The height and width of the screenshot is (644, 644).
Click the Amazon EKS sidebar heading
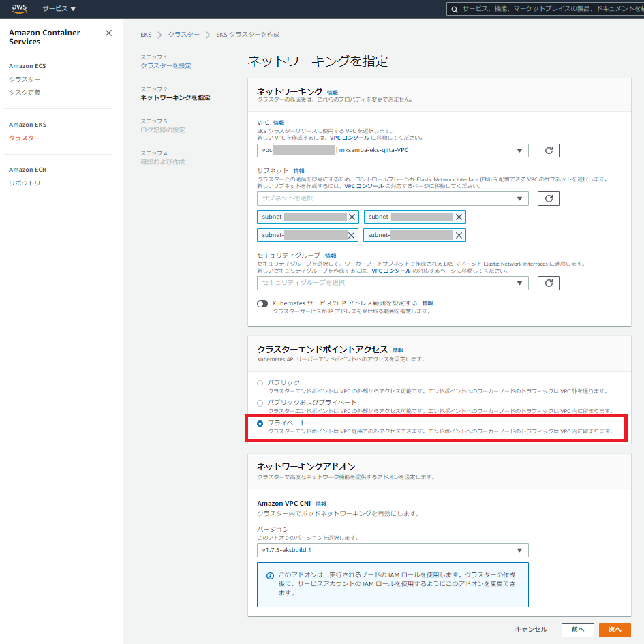[x=27, y=125]
